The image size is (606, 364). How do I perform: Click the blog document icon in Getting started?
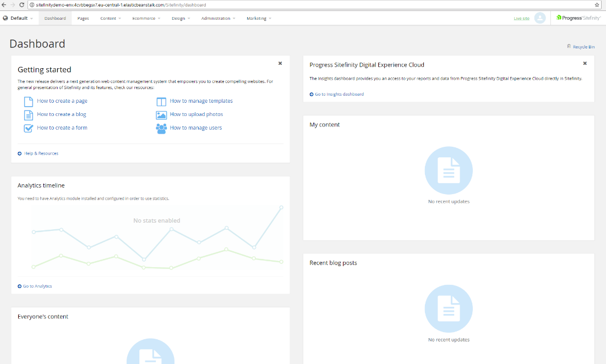[x=28, y=115]
